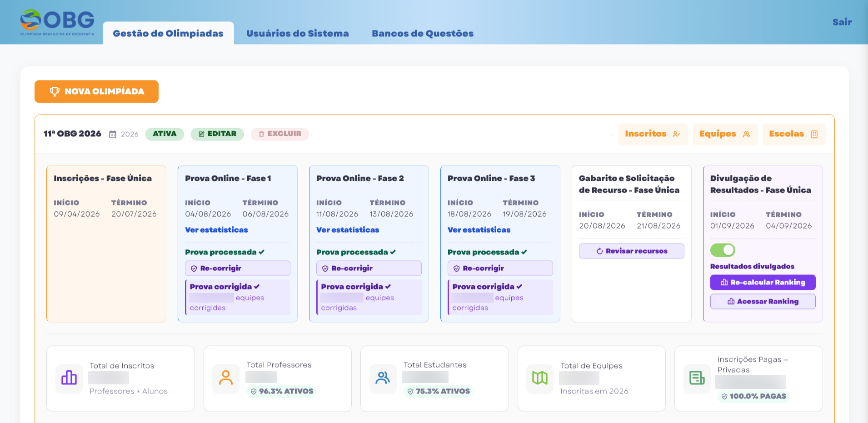Click the Sair logout link
Screen dimensions: 868x423
[842, 22]
